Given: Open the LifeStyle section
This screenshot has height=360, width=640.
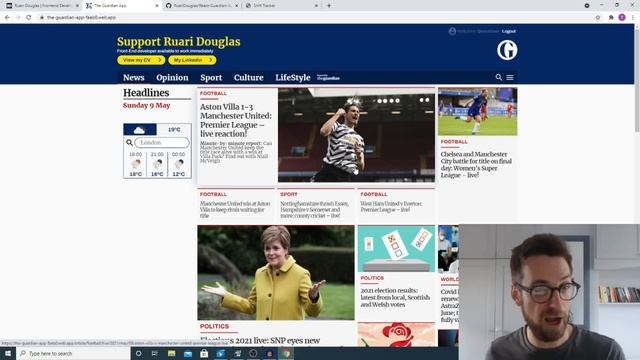Looking at the screenshot, I should (293, 78).
